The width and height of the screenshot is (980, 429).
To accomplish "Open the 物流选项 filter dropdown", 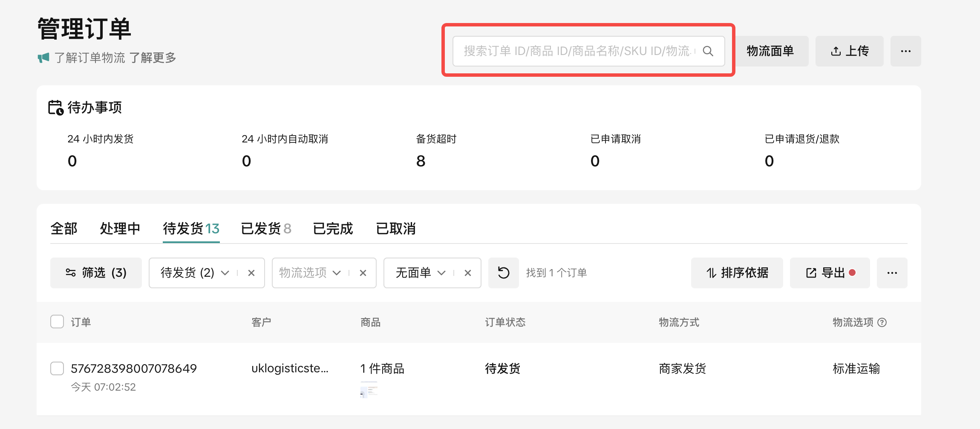I will click(337, 273).
